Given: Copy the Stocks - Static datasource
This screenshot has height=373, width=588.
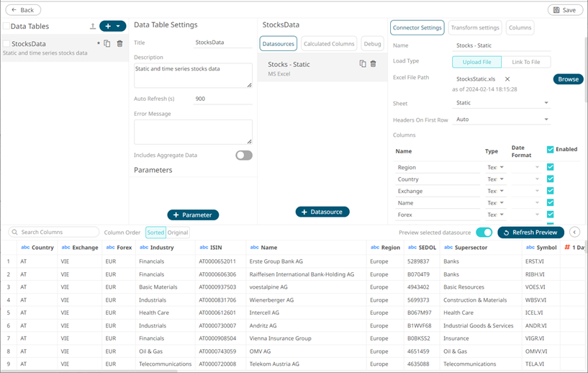Looking at the screenshot, I should (363, 64).
